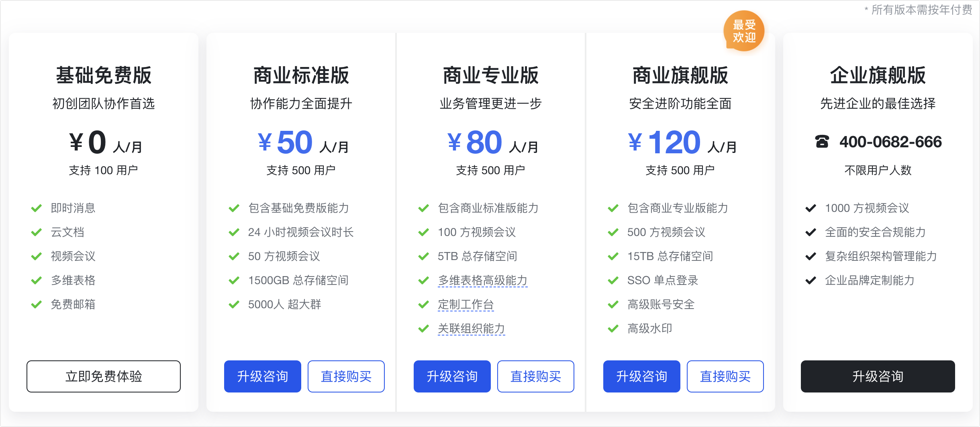Click the 立即免费体验 button

104,376
